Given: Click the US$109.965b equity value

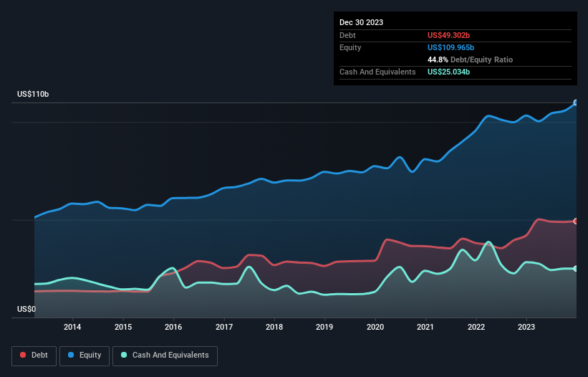Looking at the screenshot, I should 450,47.
